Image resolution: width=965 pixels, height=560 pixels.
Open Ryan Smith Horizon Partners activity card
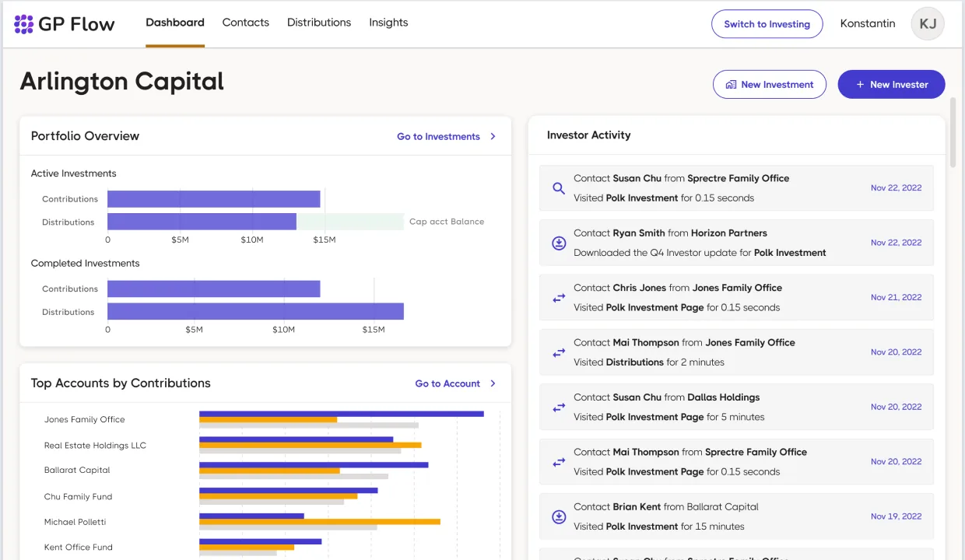[736, 243]
